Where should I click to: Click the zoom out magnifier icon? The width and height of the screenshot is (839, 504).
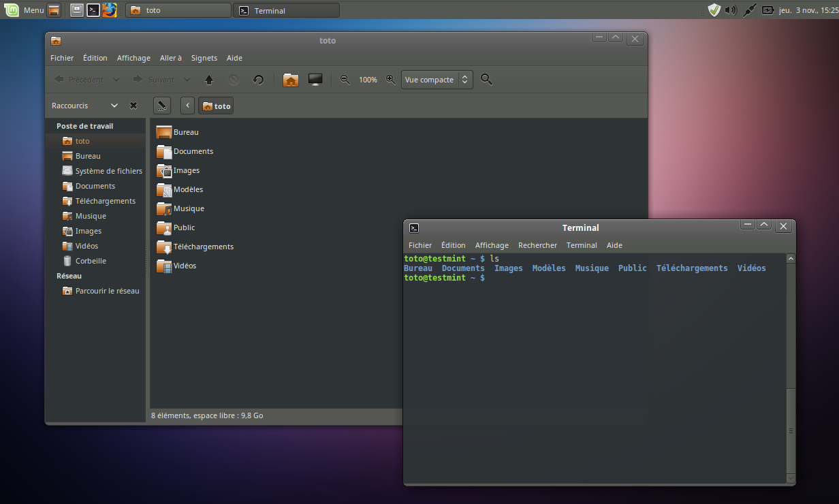pos(345,80)
